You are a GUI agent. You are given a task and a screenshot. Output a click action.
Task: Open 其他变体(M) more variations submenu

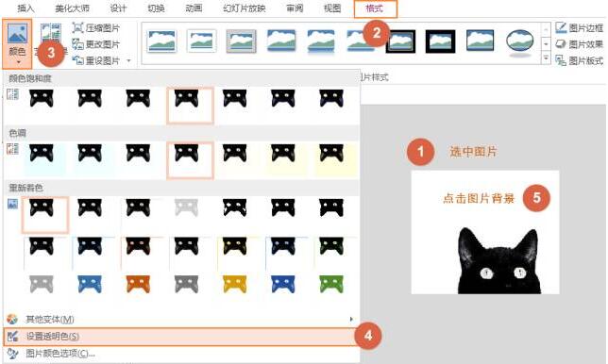(x=181, y=319)
